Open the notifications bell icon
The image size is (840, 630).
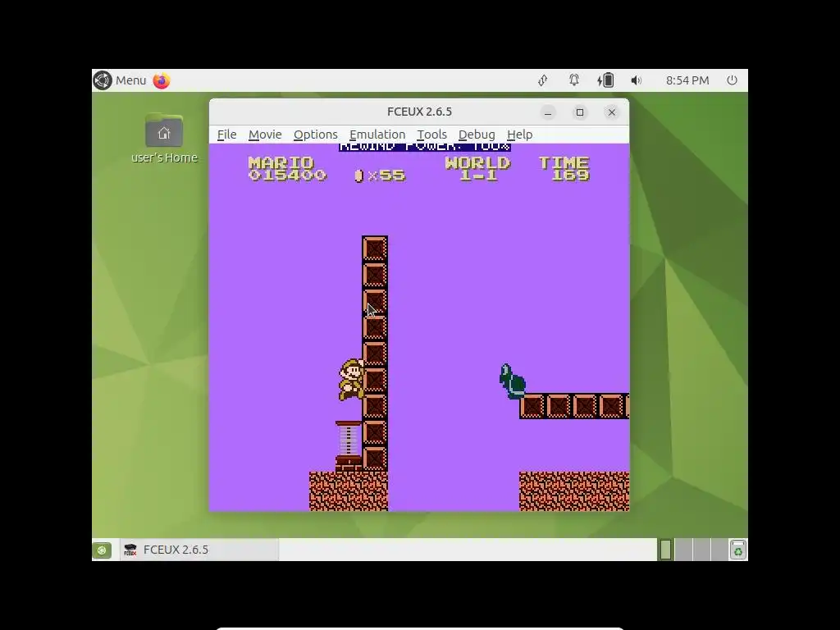tap(573, 80)
